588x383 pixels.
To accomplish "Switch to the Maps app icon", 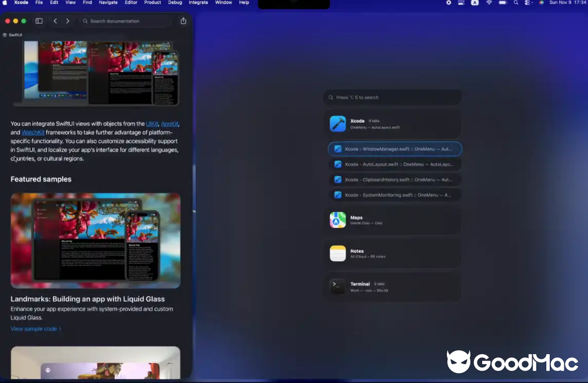I will (338, 220).
